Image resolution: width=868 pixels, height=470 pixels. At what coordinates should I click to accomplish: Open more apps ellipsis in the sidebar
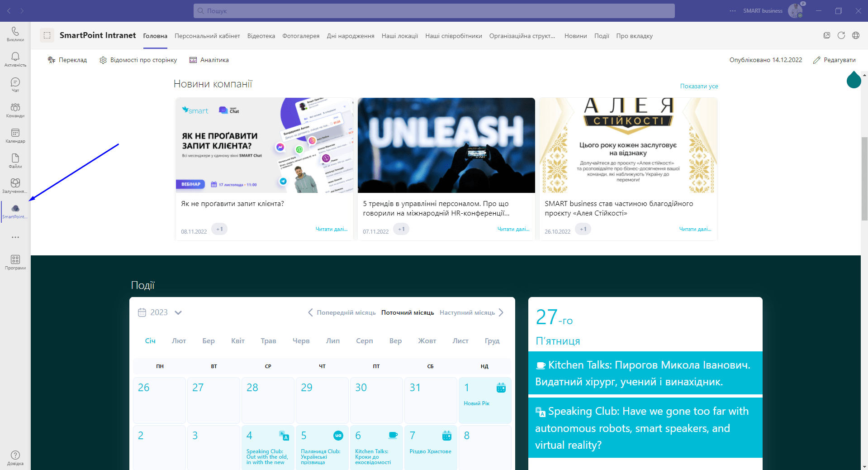(x=15, y=237)
